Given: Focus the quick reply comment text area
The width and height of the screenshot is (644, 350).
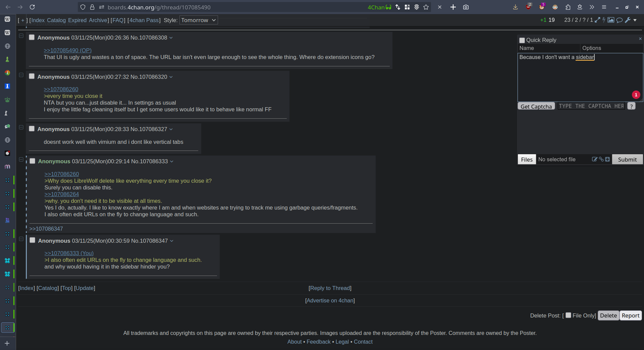Looking at the screenshot, I should point(580,77).
